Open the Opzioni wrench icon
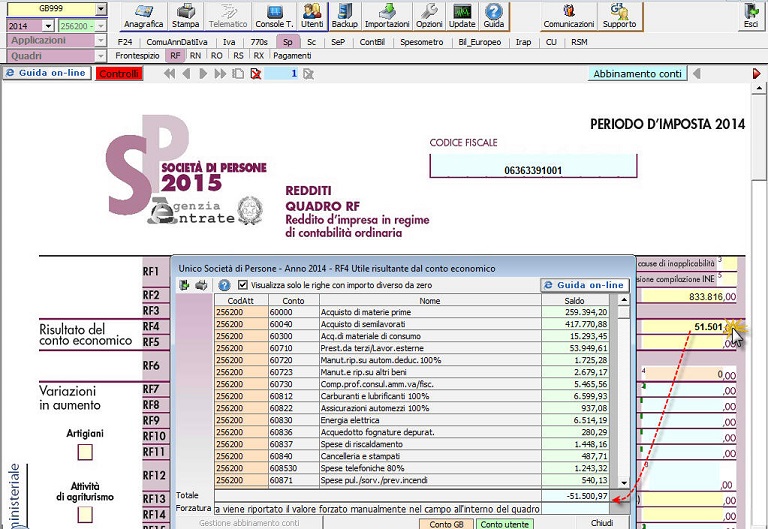768x529 pixels. (429, 16)
